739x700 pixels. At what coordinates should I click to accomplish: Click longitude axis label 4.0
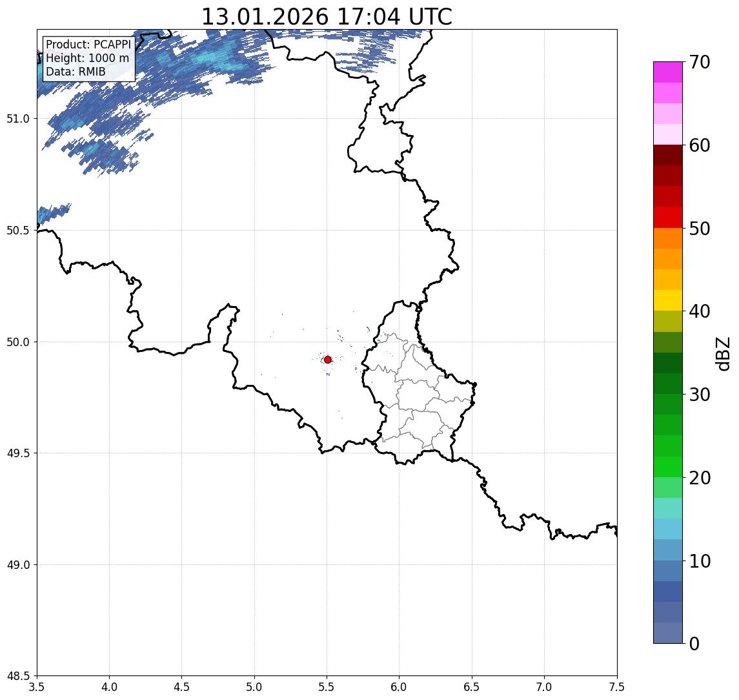[109, 687]
